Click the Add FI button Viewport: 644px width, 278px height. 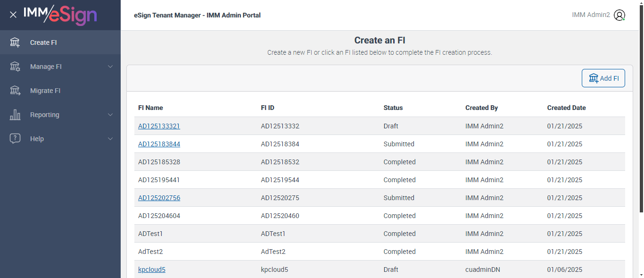tap(603, 78)
